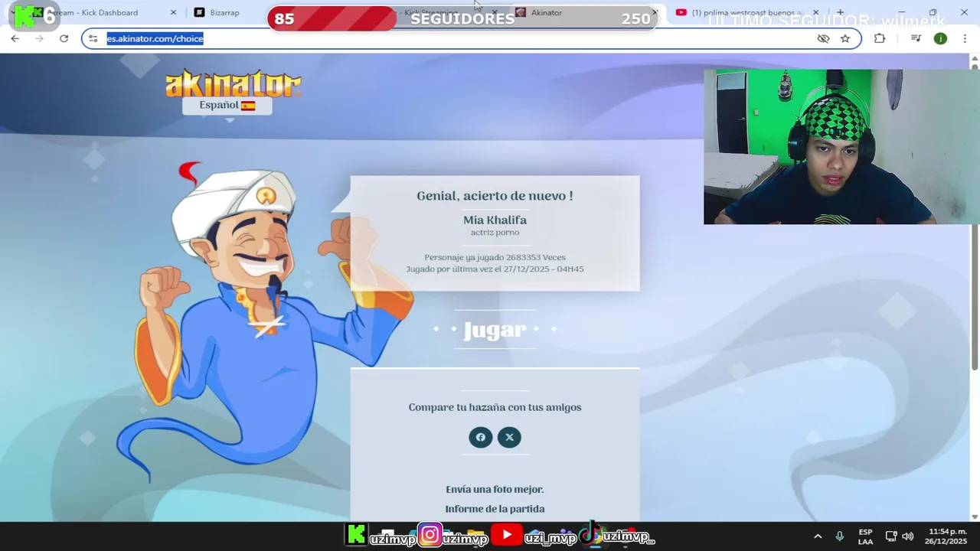Close the YouTube polima westcoast tab
Screen dimensions: 980x551
pyautogui.click(x=815, y=12)
